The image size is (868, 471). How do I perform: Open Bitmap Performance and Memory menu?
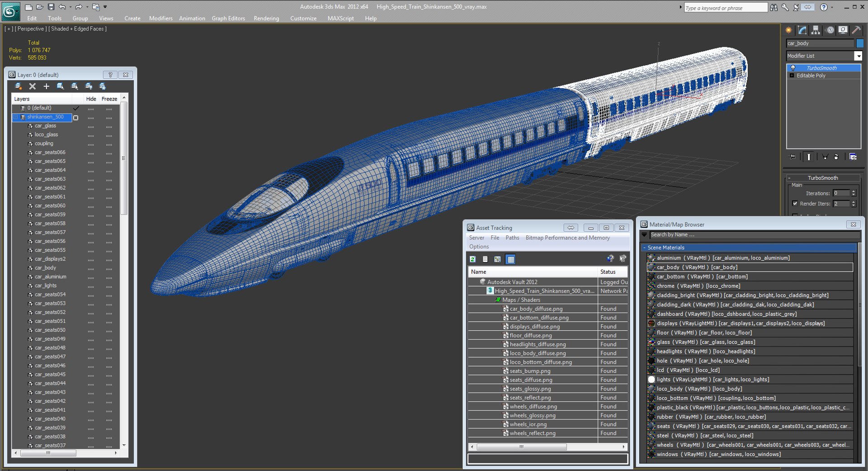click(567, 238)
